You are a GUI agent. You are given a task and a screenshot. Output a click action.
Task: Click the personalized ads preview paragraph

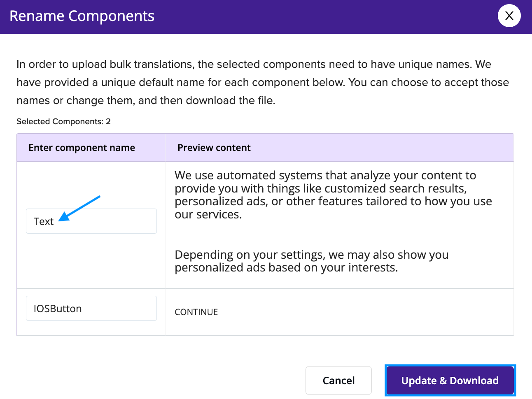pyautogui.click(x=312, y=261)
